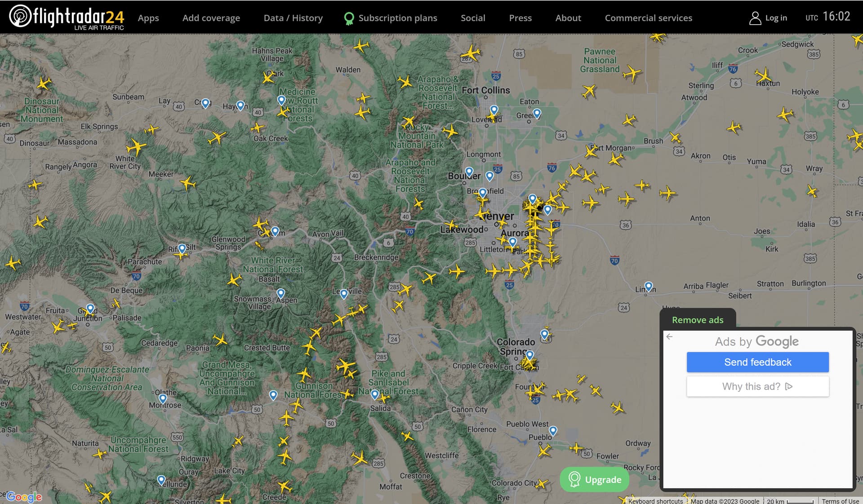Select the airport pin at Aspen
The height and width of the screenshot is (504, 863).
pos(281,293)
